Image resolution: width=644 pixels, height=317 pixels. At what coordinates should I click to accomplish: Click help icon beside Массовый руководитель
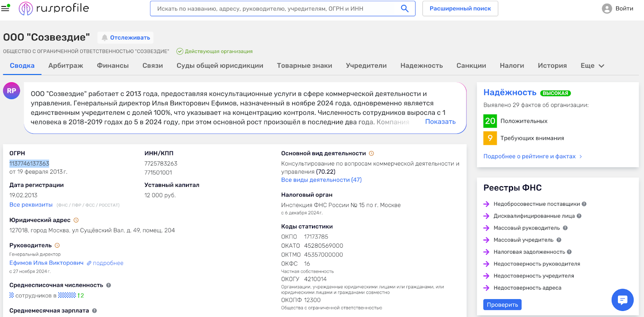pyautogui.click(x=565, y=228)
